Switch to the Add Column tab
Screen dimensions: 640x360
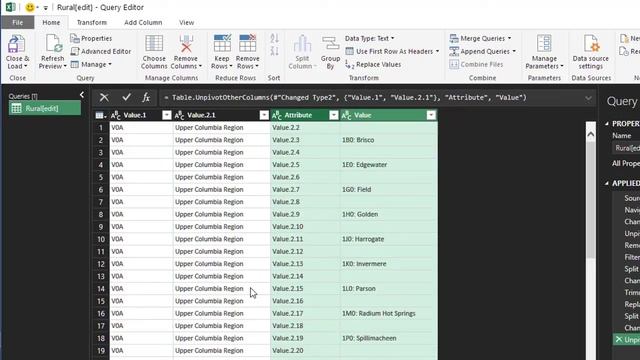[143, 22]
